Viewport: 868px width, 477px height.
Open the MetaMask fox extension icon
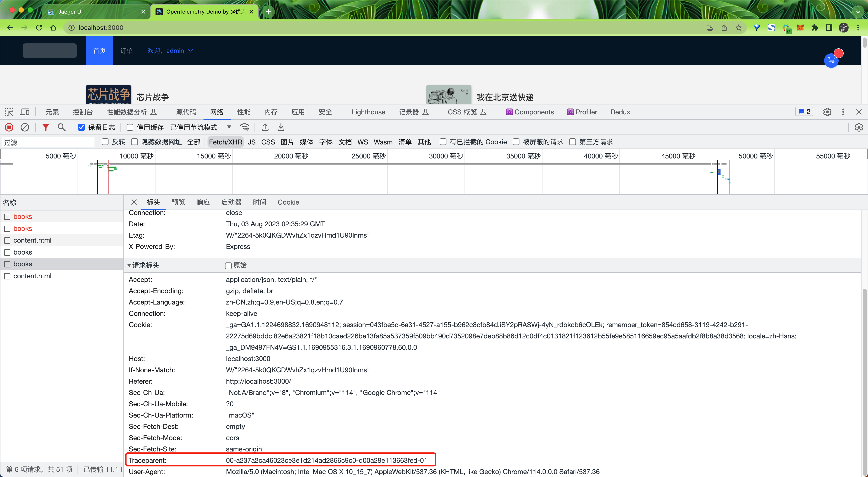(800, 28)
